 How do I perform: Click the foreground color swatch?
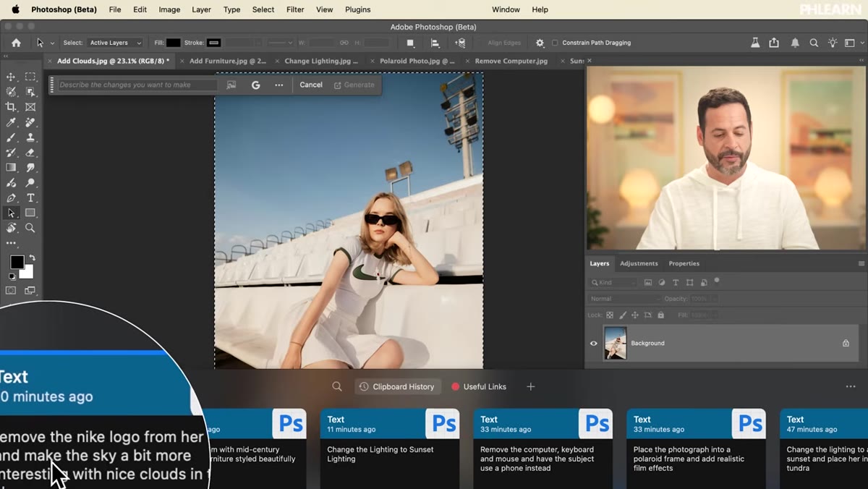pos(17,262)
